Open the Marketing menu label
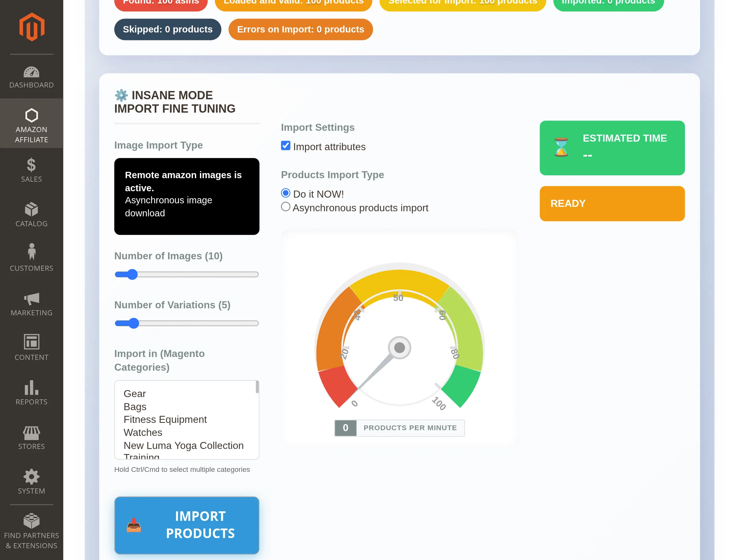736x560 pixels. point(31,313)
